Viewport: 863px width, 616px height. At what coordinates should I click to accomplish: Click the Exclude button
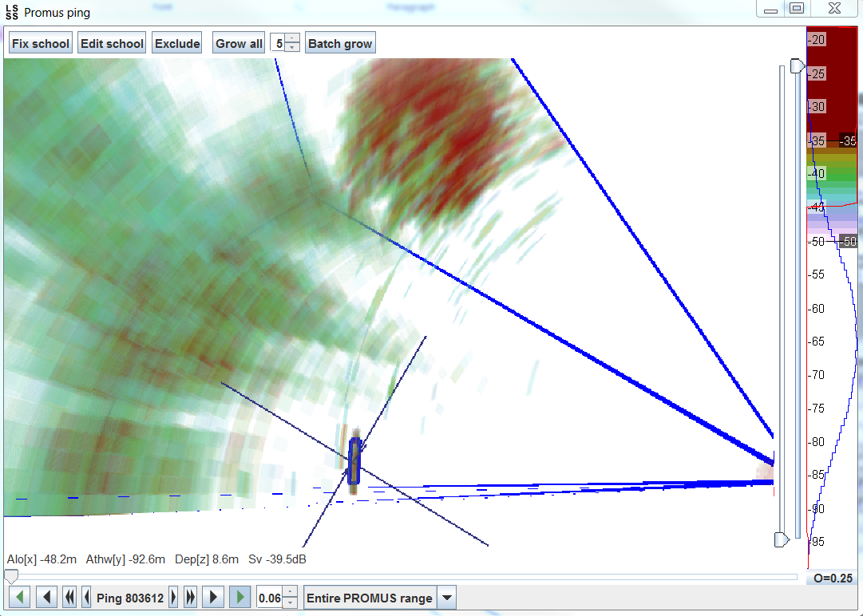[177, 44]
